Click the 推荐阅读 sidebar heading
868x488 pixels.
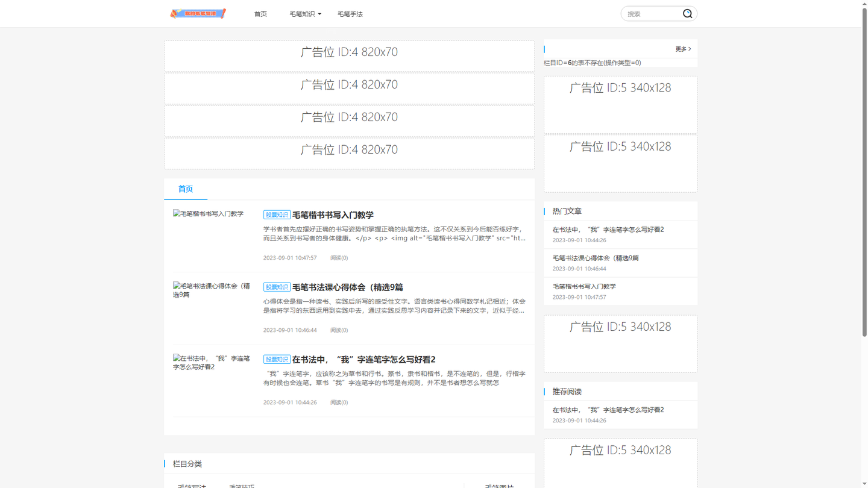click(567, 392)
